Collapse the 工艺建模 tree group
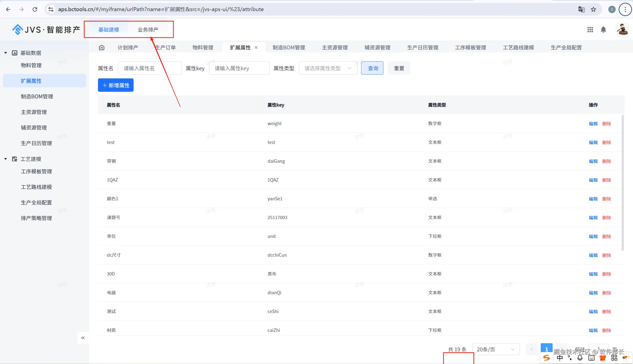Image resolution: width=633 pixels, height=364 pixels. coord(5,159)
